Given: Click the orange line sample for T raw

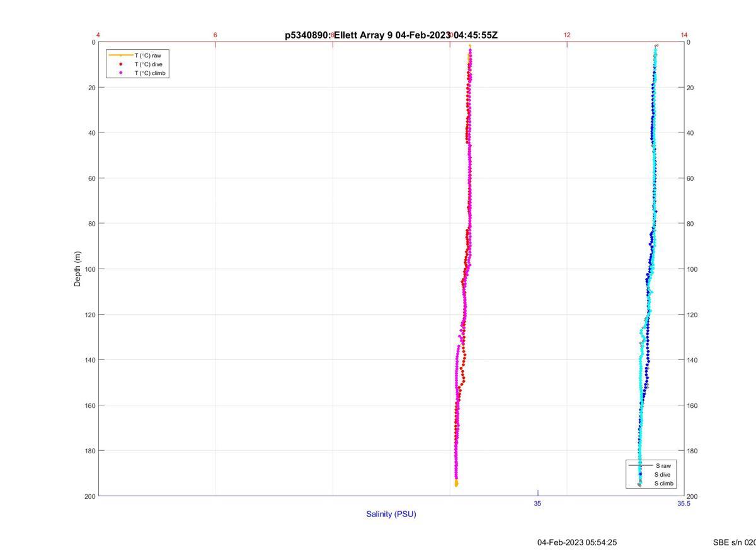Looking at the screenshot, I should point(120,55).
